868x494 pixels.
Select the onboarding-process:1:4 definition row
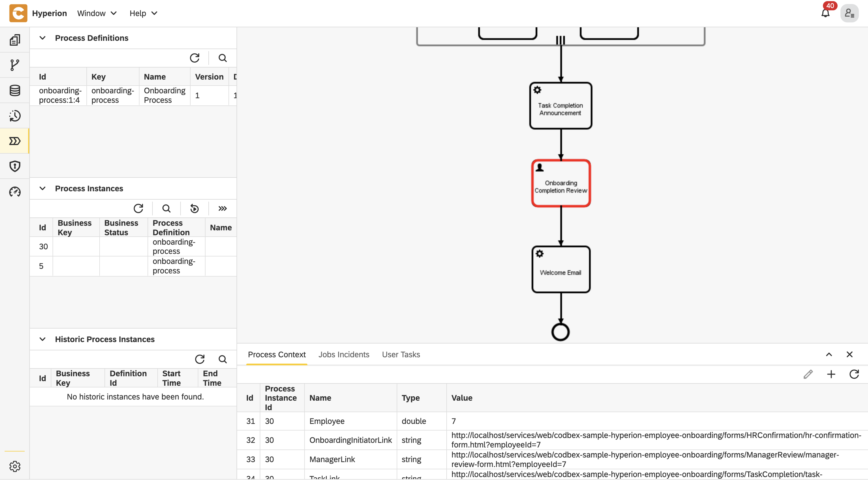point(133,95)
